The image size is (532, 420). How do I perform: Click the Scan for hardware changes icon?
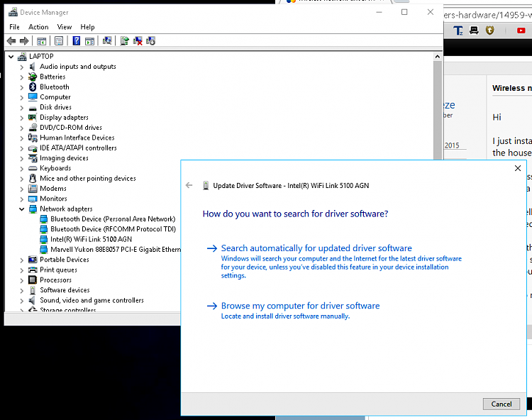coord(107,41)
